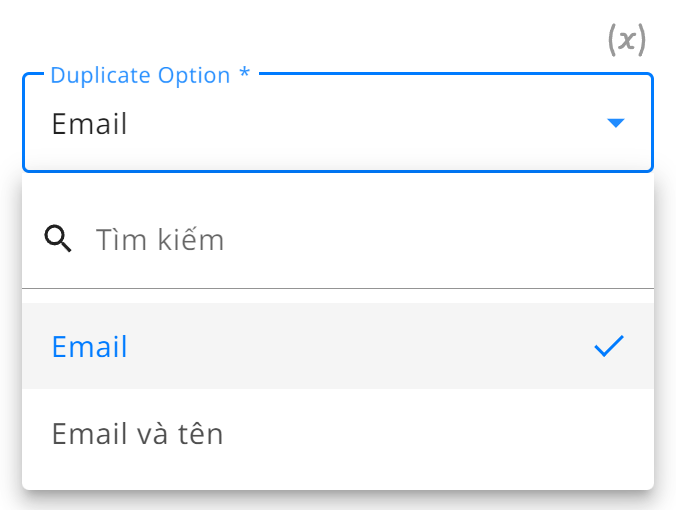Open variable picker above Duplicate Option
Image resolution: width=676 pixels, height=510 pixels.
(626, 40)
